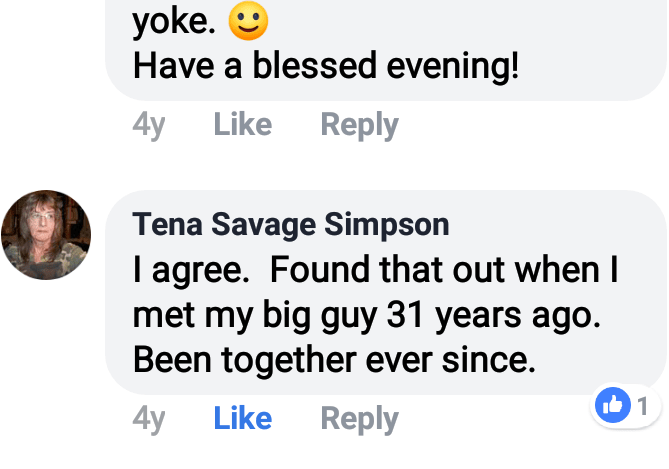Click the 4y timestamp under Tena's comment
Screen dimensions: 669x469
(149, 419)
